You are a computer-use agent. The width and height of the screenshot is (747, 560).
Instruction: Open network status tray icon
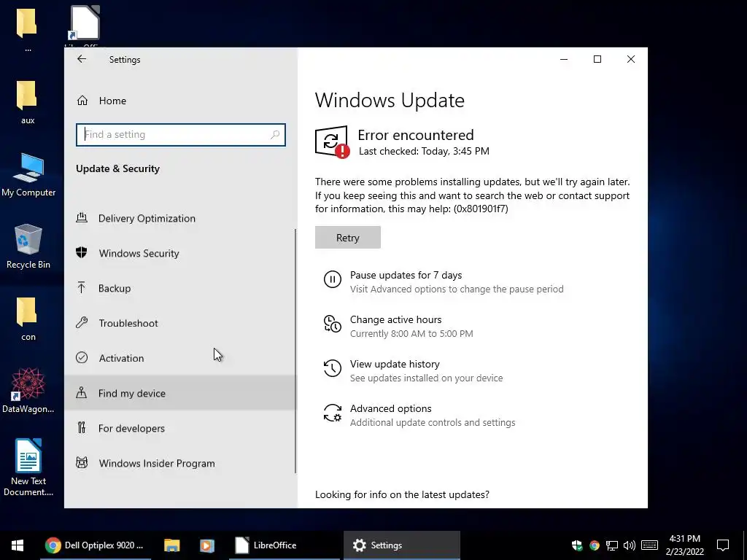click(x=612, y=545)
